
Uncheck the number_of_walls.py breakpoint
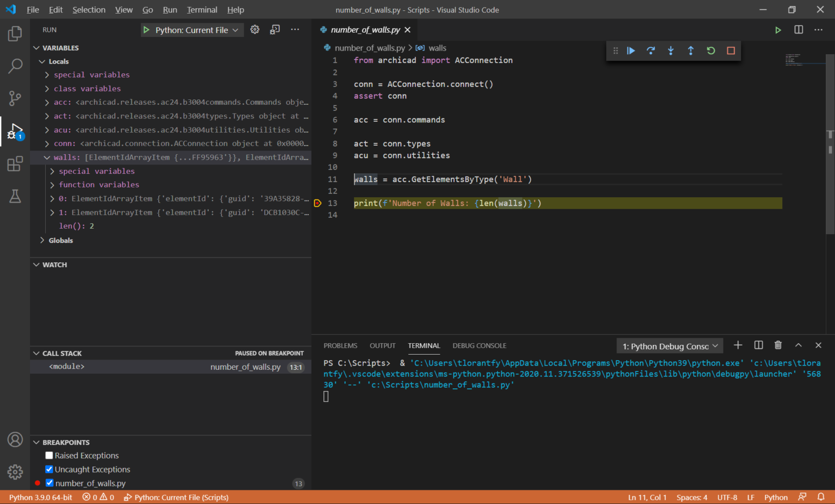tap(48, 483)
